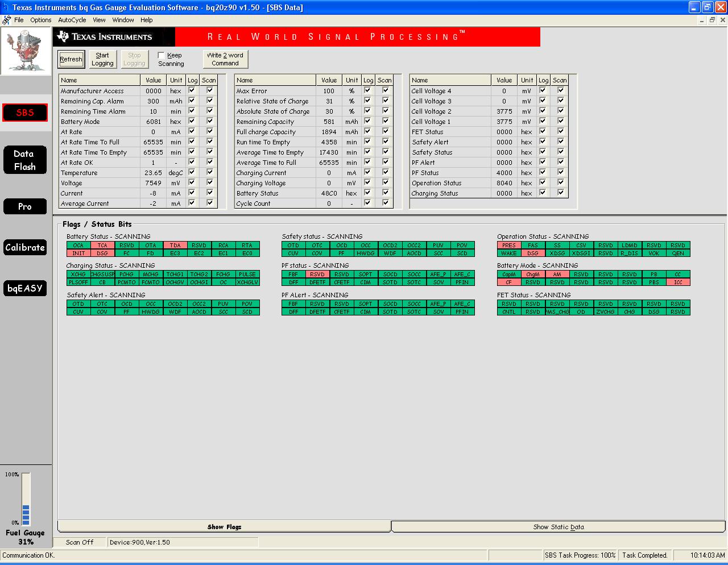Viewport: 728px width, 565px height.
Task: Click the TDA flag in Battery Status
Action: [175, 246]
